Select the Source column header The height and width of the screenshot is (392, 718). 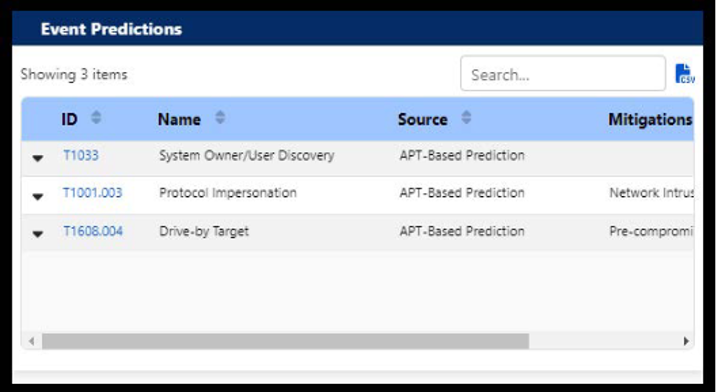pyautogui.click(x=422, y=120)
